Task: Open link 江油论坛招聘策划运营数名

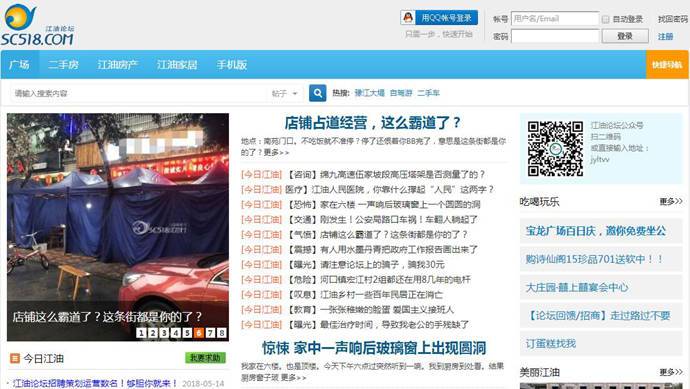Action: pos(95,383)
